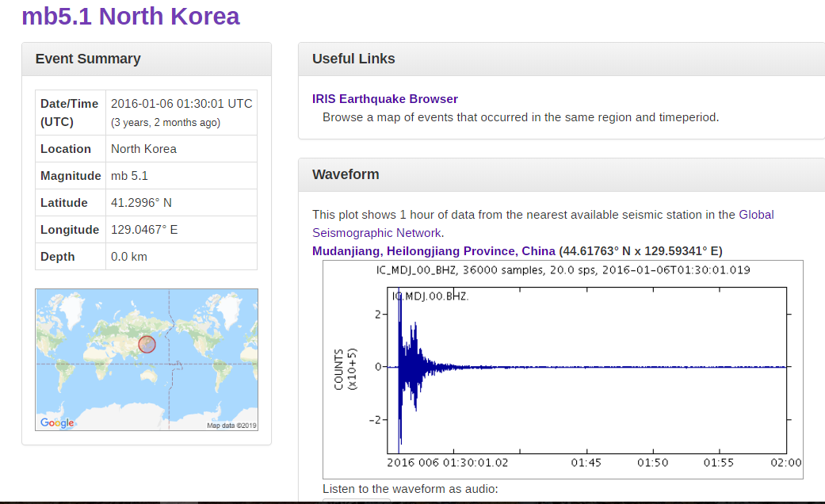Click the 01:50 time axis tick label
This screenshot has width=825, height=504.
(652, 463)
